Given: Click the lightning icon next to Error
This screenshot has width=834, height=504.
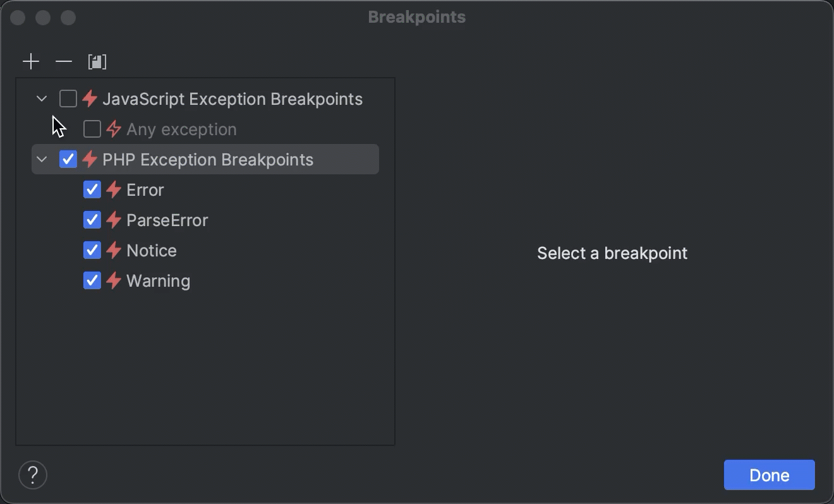Looking at the screenshot, I should (x=112, y=189).
